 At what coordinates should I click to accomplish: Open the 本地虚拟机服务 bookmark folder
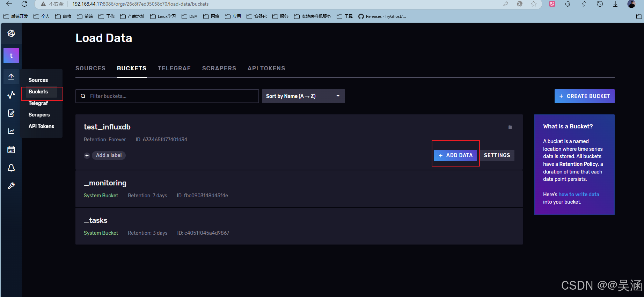pyautogui.click(x=313, y=16)
